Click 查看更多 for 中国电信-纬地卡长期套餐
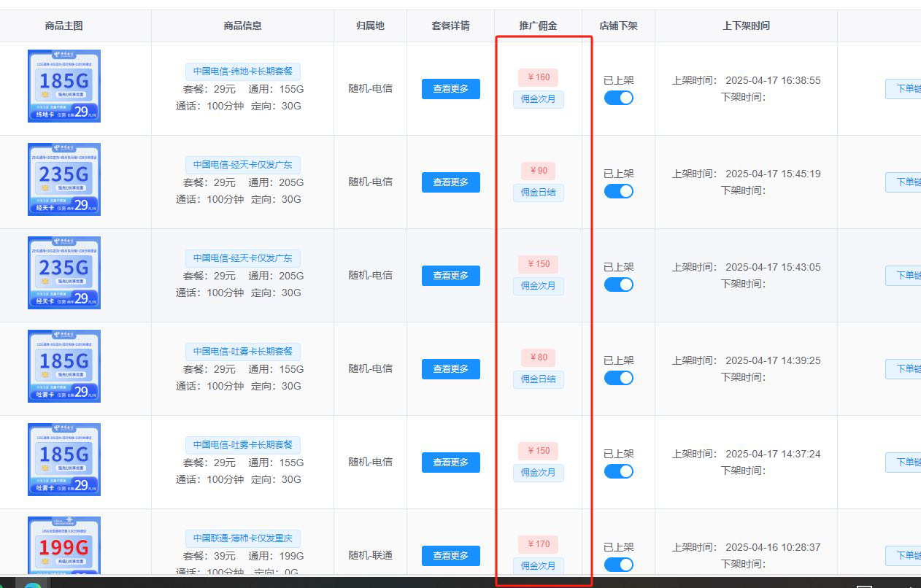The height and width of the screenshot is (588, 921). [x=451, y=89]
